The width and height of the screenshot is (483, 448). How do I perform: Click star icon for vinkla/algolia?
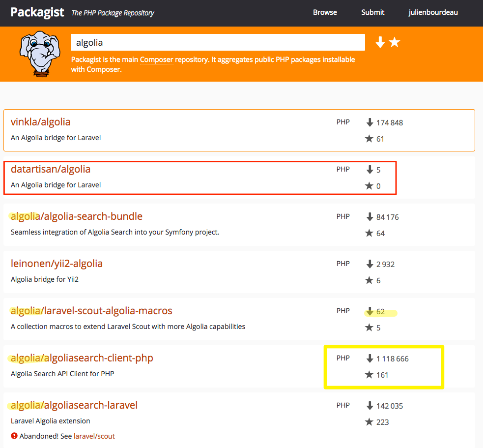(x=369, y=139)
